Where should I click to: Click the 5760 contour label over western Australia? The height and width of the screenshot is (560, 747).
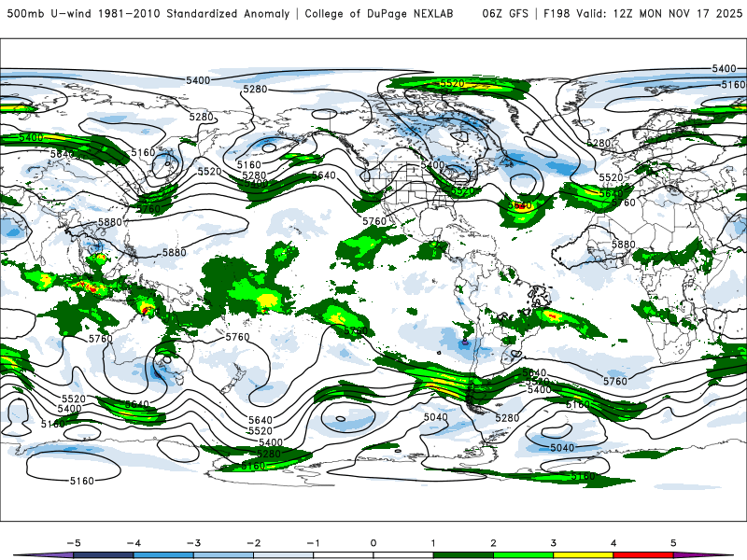(101, 339)
